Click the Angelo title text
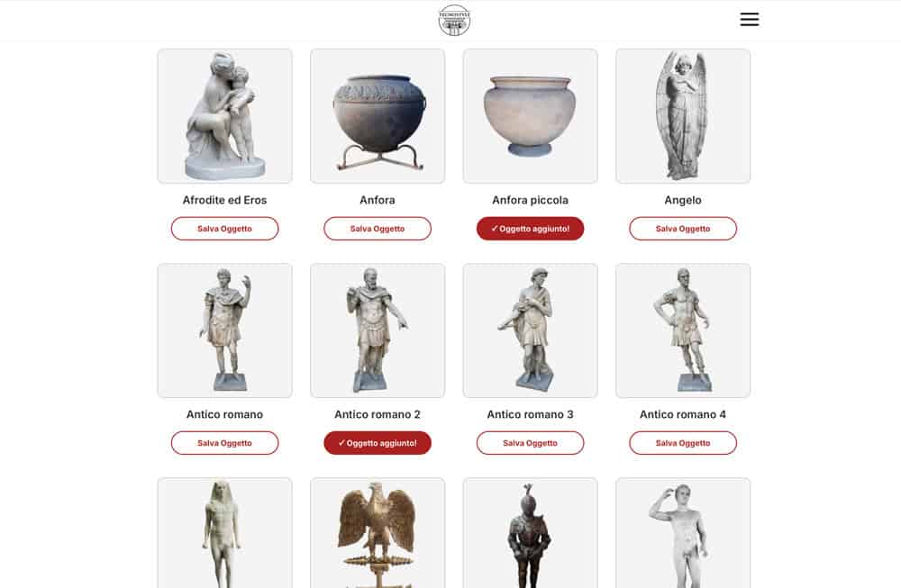The image size is (901, 588). [x=683, y=200]
